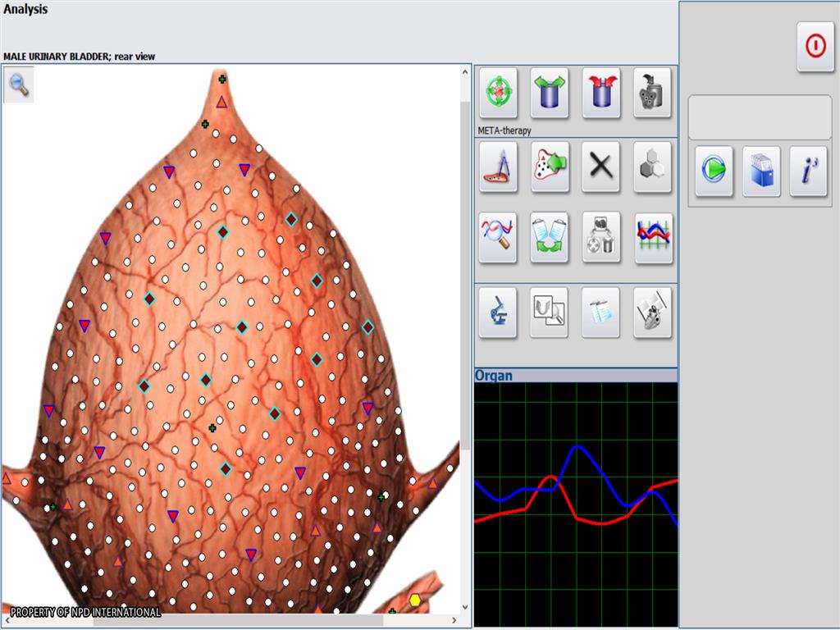840x630 pixels.
Task: Click the two clipboards comparison icon
Action: click(550, 238)
